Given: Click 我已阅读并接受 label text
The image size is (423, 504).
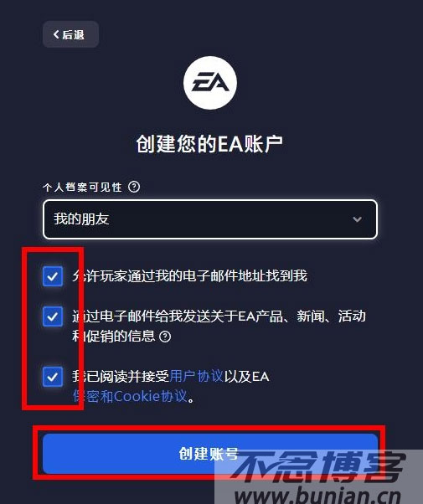Looking at the screenshot, I should coord(121,377).
